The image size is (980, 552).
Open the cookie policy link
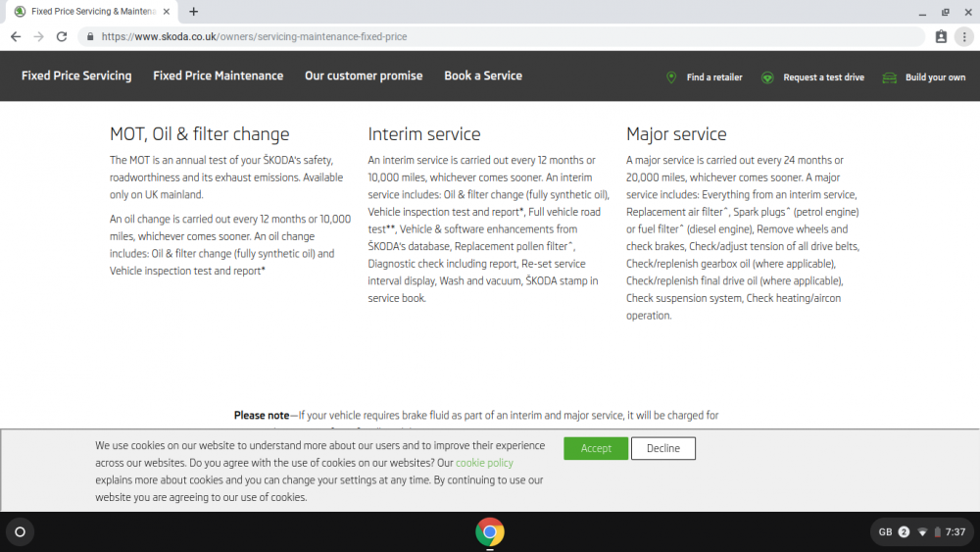(x=484, y=463)
